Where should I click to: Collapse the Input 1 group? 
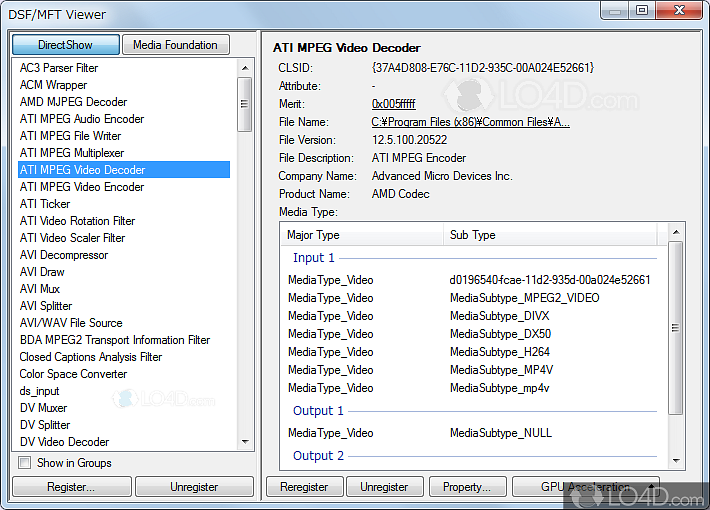point(314,258)
